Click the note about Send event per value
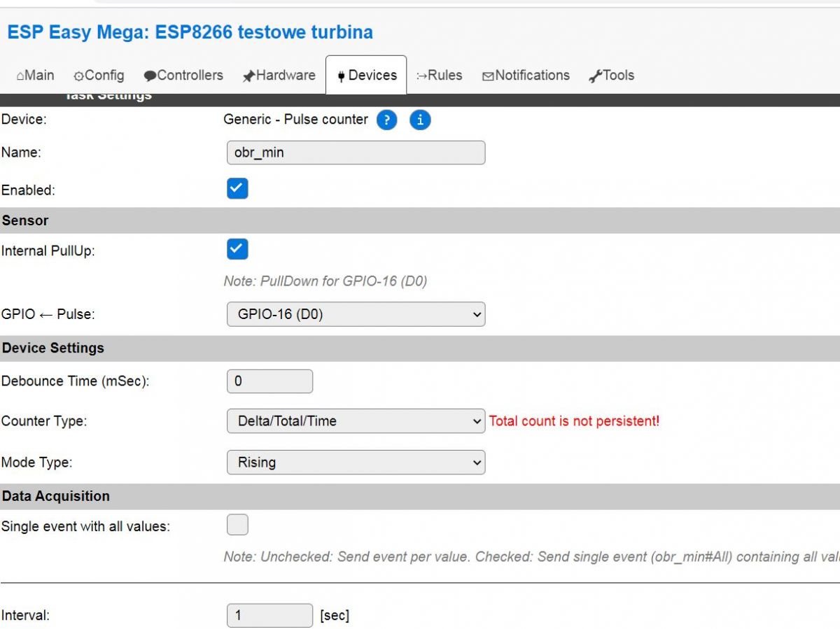 click(531, 557)
